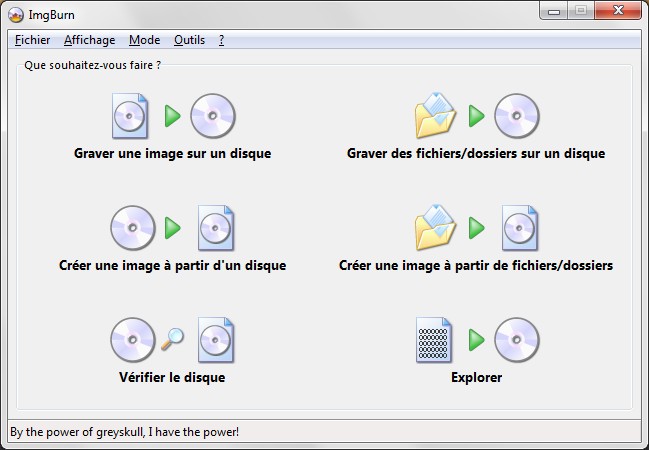
Task: Click the disc icon above Explorer
Action: (x=517, y=340)
